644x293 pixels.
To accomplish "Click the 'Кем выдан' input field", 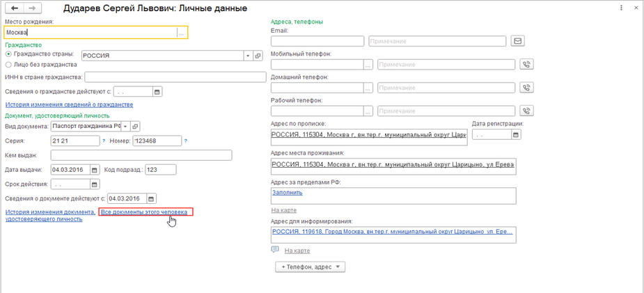I will (150, 155).
